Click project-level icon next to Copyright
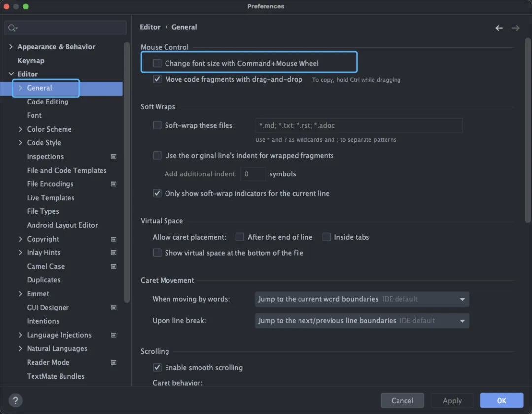This screenshot has width=532, height=414. coord(114,239)
